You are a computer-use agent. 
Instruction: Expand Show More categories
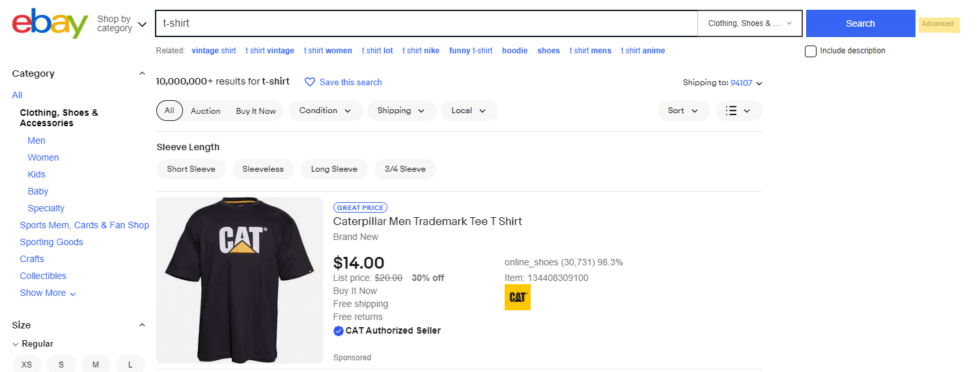48,293
